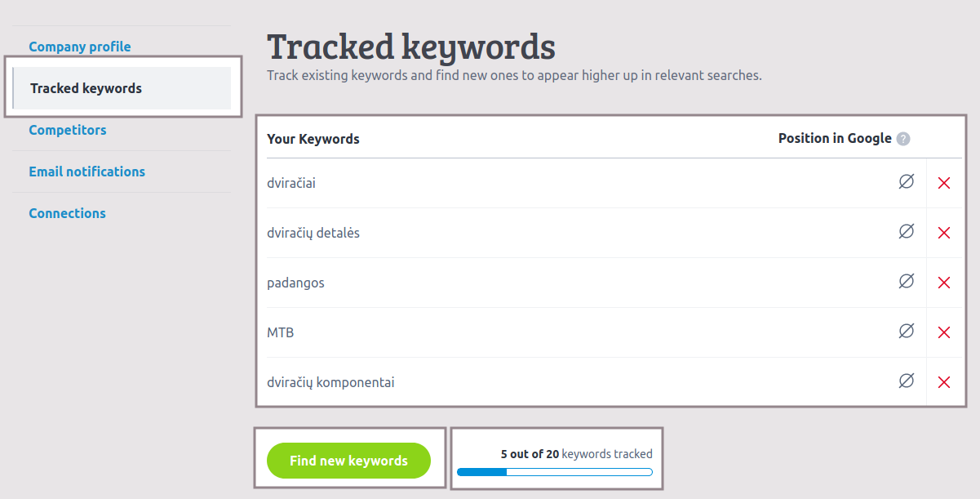Click the no-position symbol for dviračiai
The width and height of the screenshot is (980, 499).
click(x=906, y=182)
